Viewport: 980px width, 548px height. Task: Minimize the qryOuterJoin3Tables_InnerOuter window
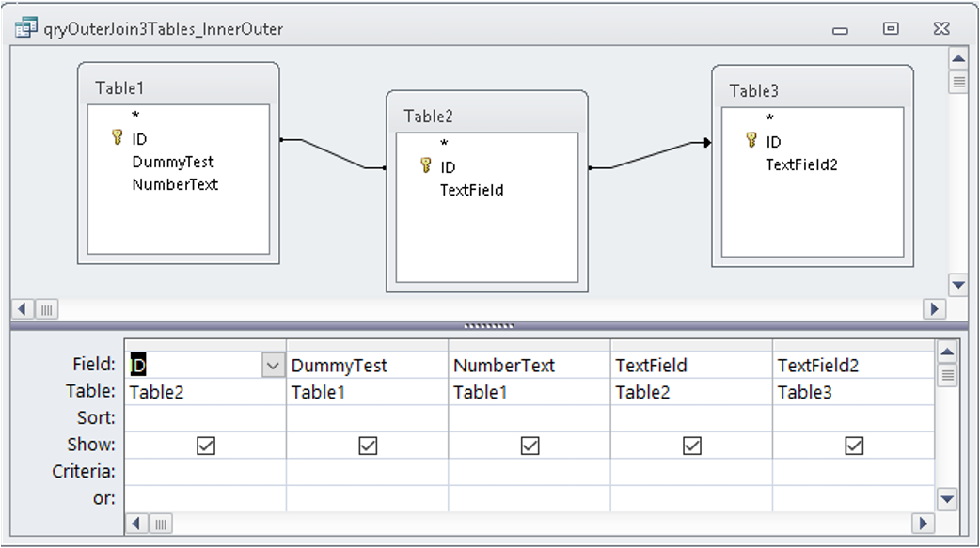(x=840, y=29)
